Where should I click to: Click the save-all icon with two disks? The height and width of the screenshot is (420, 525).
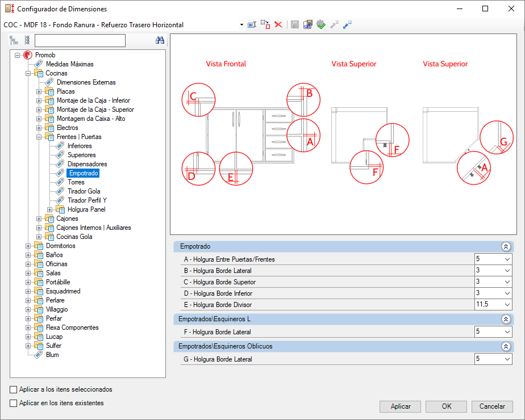308,24
